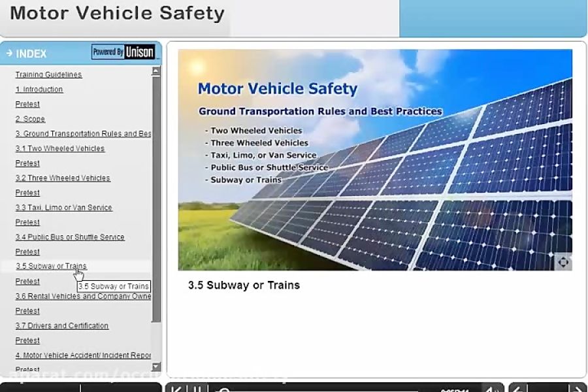588x392 pixels.
Task: Click the scrollbar down arrow in the index
Action: pos(155,368)
